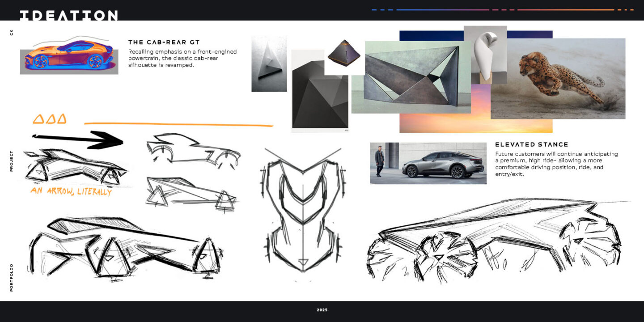Viewport: 644px width, 322px height.
Task: Click the orange sports car rendering thumbnail
Action: pos(69,56)
